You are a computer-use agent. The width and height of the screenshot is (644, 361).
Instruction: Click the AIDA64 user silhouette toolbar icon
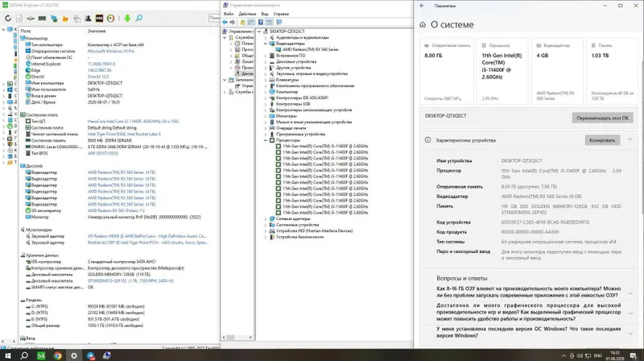[x=88, y=19]
